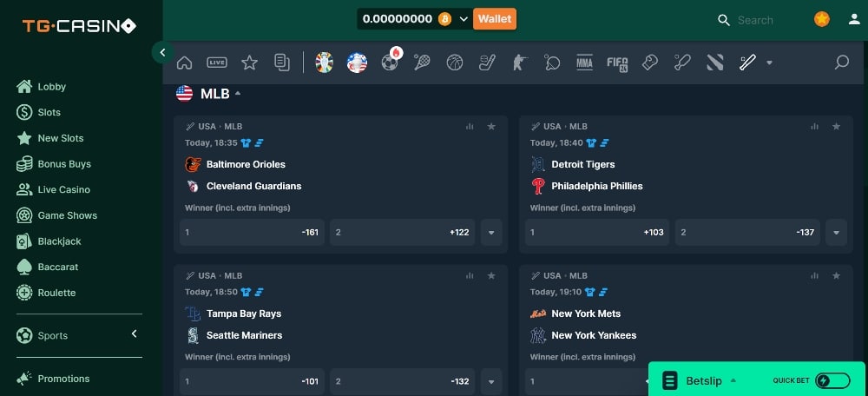Expand more markets for Tigers vs Phillies
Viewport: 868px width, 396px height.
(x=837, y=233)
